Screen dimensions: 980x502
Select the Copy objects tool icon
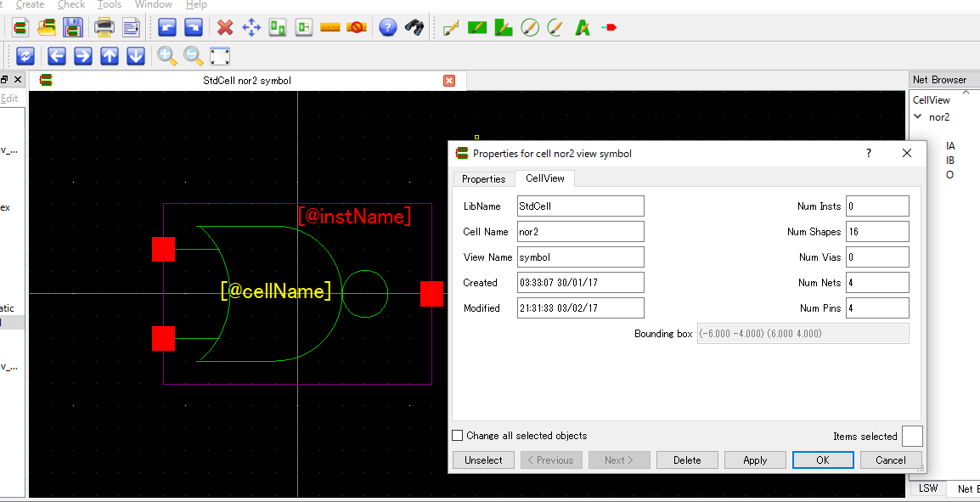point(278,27)
